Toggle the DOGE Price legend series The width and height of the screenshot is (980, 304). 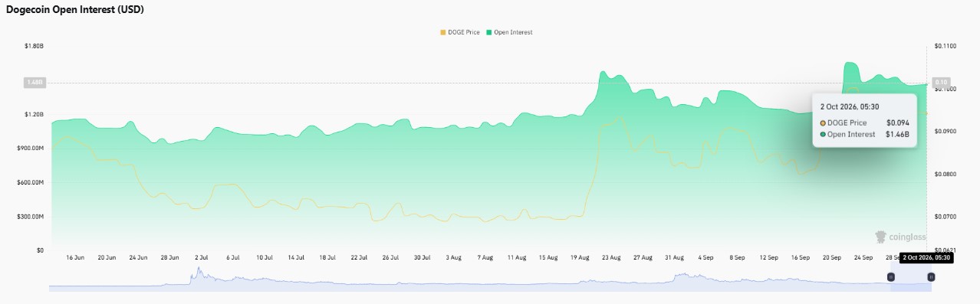pos(459,32)
